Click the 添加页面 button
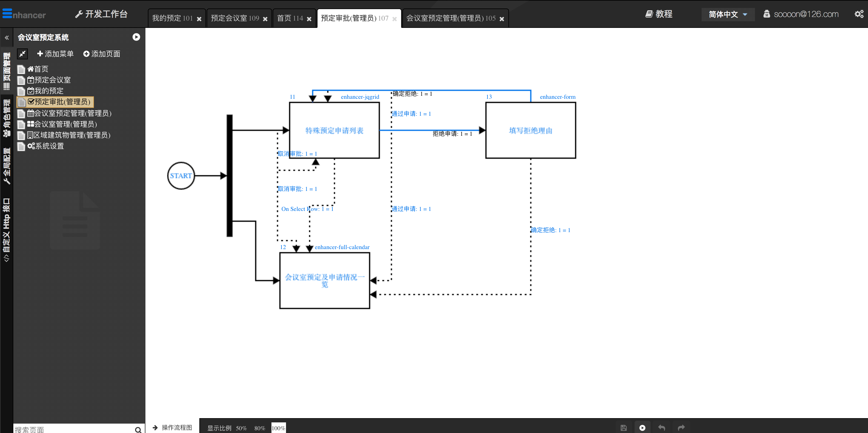Image resolution: width=868 pixels, height=433 pixels. point(102,54)
